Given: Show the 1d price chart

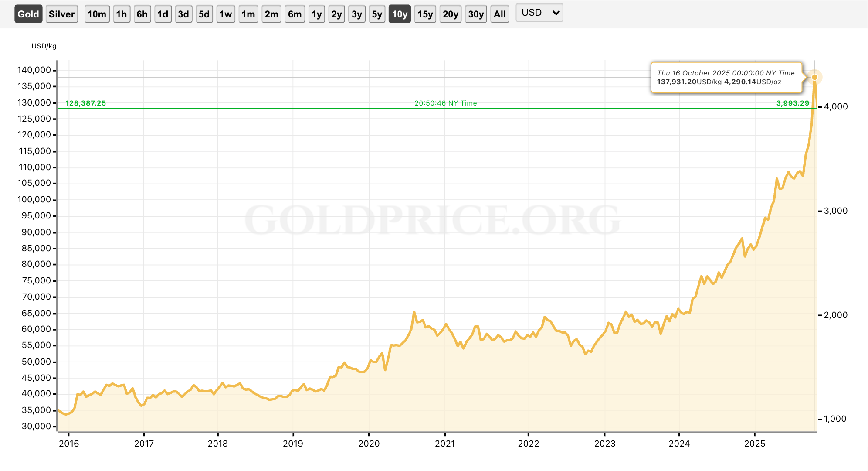Looking at the screenshot, I should click(163, 14).
